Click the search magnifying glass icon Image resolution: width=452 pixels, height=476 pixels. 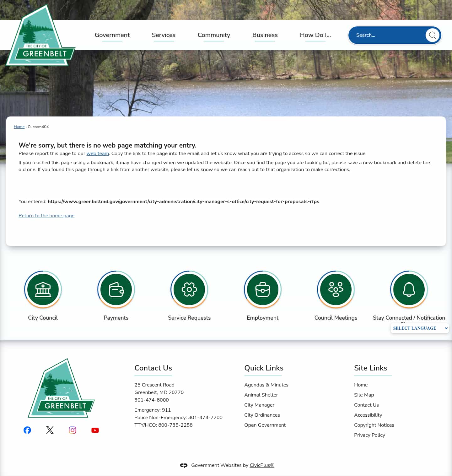432,35
